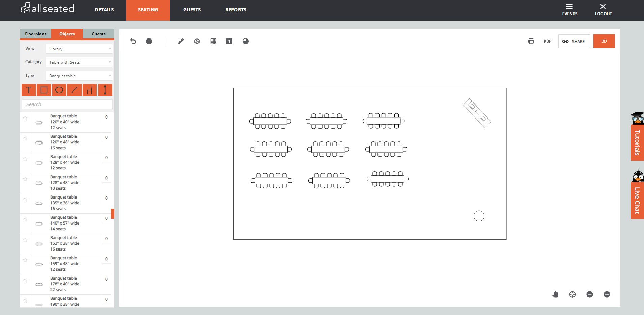Choose the ellipse shape tool

[x=59, y=90]
